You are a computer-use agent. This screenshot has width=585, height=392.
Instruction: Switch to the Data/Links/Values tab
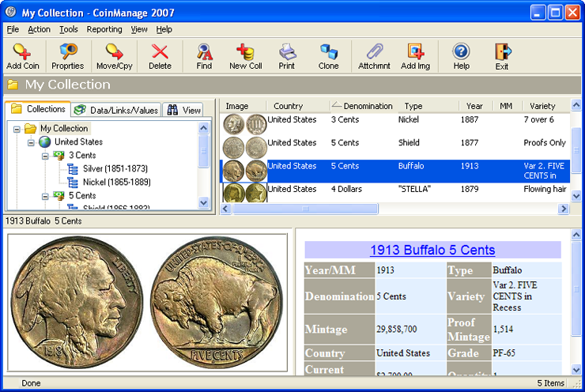point(116,110)
